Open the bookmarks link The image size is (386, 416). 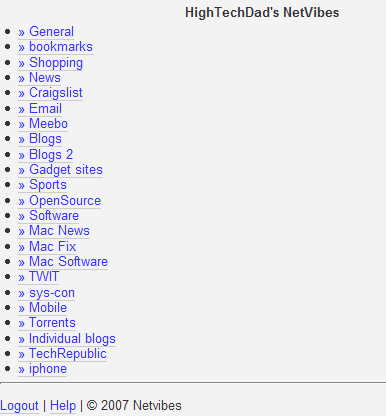click(55, 47)
